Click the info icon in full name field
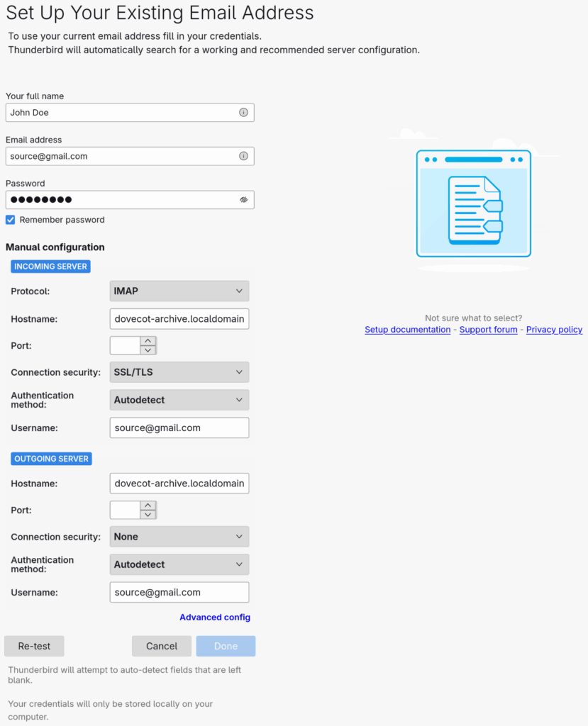588x726 pixels. click(x=243, y=113)
